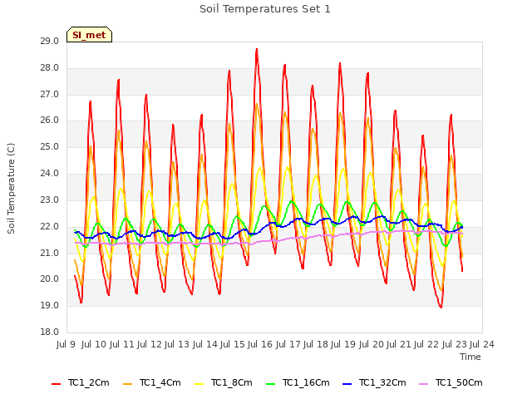
Task: Click the Time axis label
Action: (x=470, y=357)
